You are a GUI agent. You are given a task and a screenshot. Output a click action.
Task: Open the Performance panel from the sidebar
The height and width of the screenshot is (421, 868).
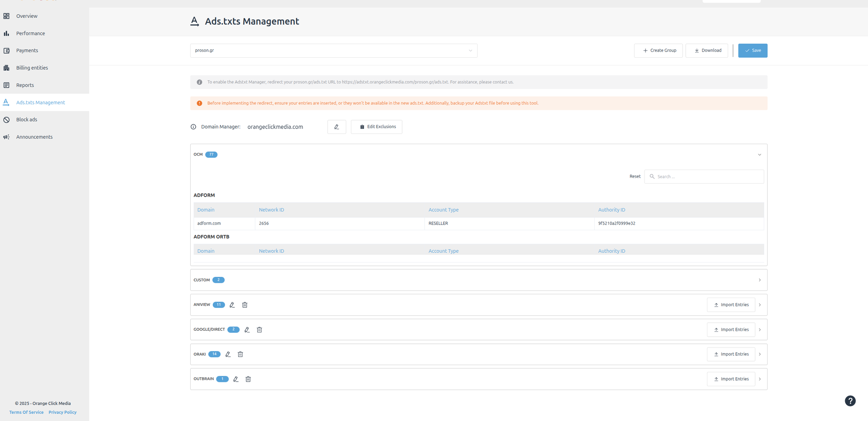coord(30,33)
